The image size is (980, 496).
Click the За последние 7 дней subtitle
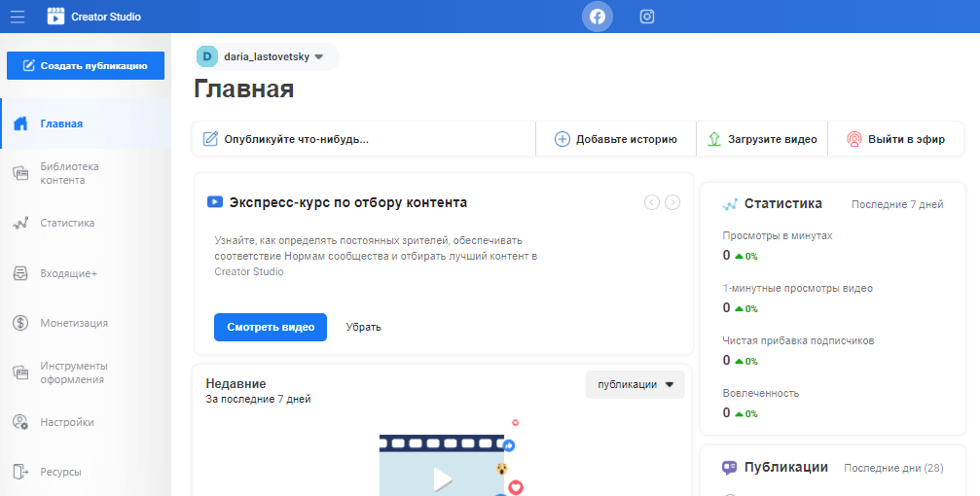tap(258, 399)
